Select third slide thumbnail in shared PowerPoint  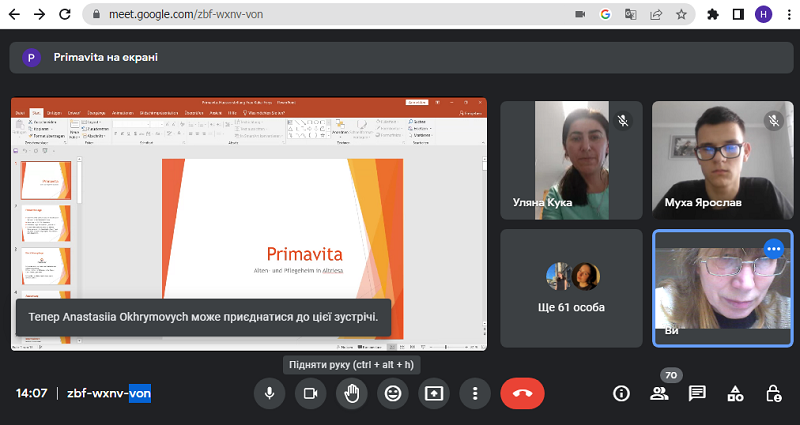45,266
